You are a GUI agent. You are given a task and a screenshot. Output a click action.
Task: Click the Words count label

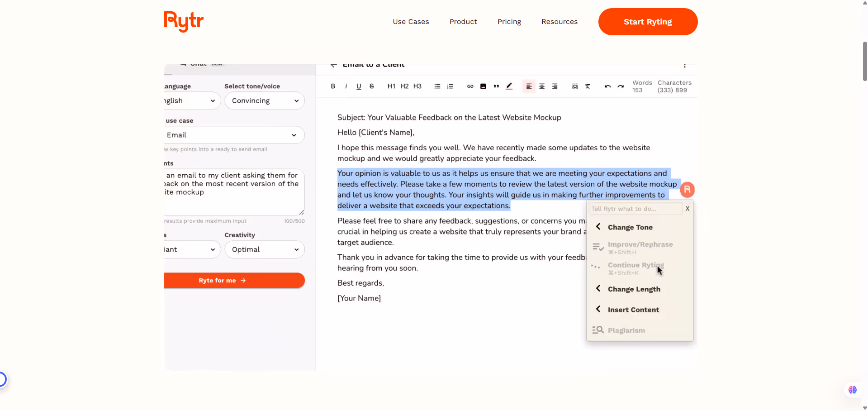click(642, 83)
